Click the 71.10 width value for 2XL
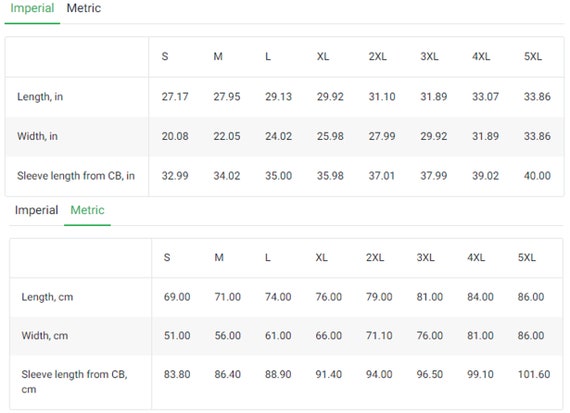 pos(379,336)
